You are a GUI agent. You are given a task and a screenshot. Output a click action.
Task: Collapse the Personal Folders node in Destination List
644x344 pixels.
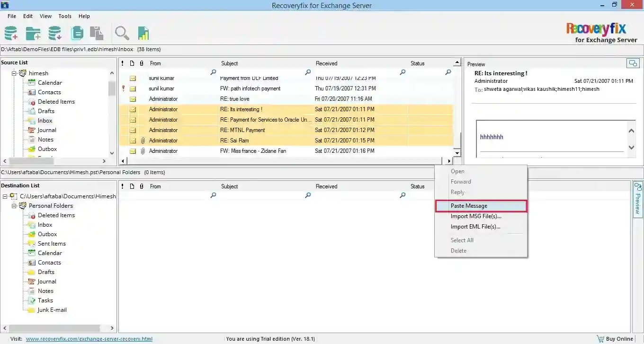14,206
